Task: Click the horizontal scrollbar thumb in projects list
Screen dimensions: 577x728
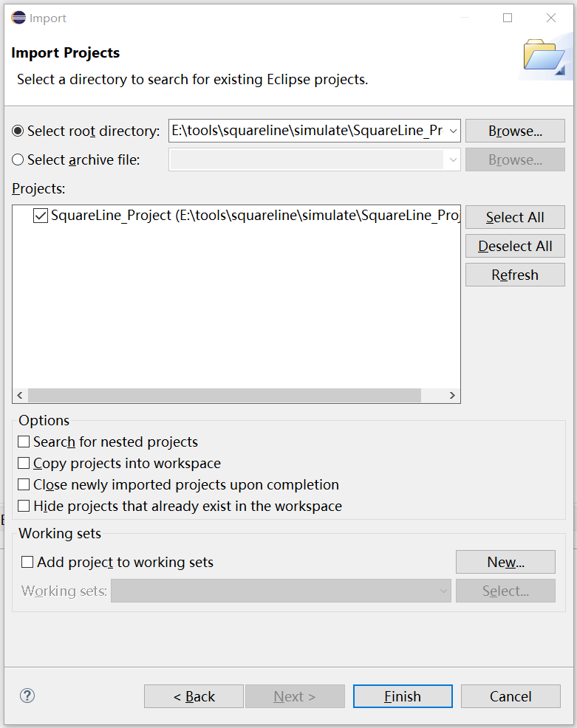Action: (x=225, y=396)
